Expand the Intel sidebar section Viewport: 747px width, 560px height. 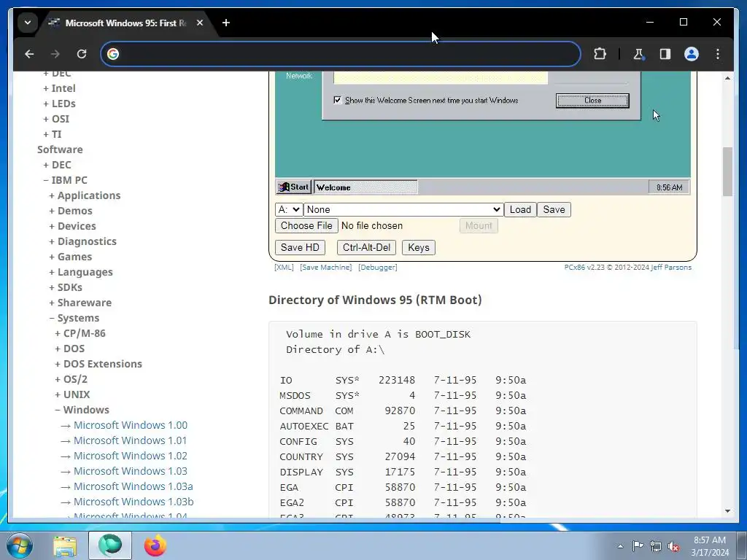(x=59, y=88)
